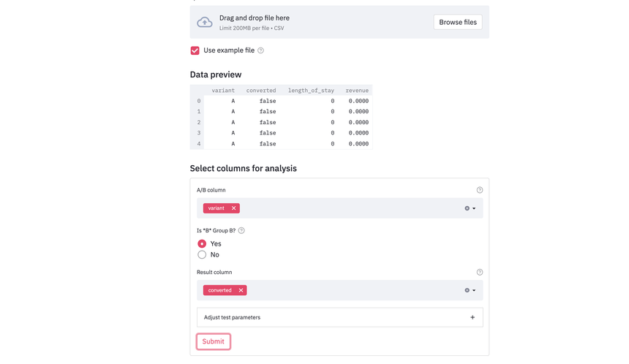Select the Yes radio option
The height and width of the screenshot is (364, 629).
point(202,243)
